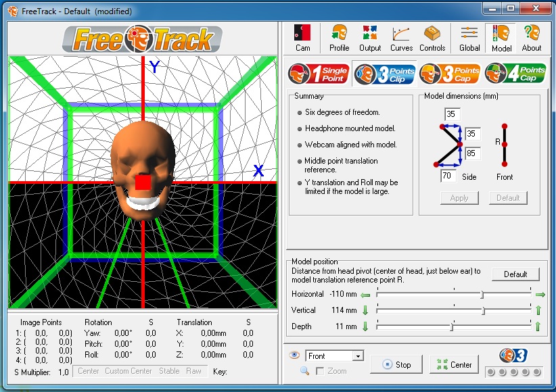
Task: Click the Horizontal right green arrow
Action: point(540,295)
